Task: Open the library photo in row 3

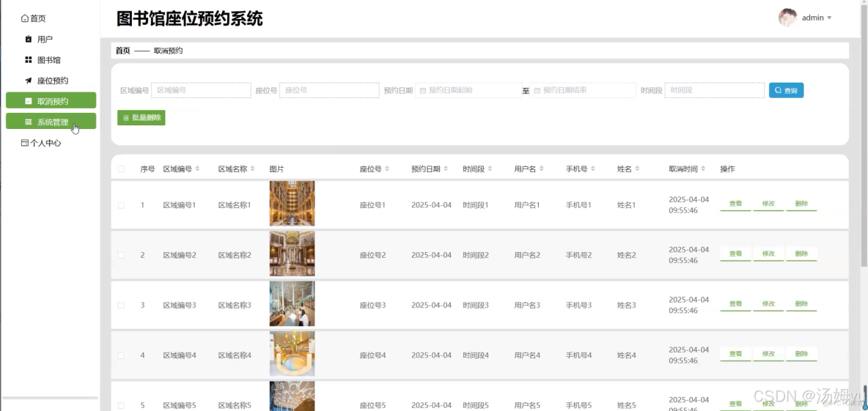Action: (x=293, y=304)
